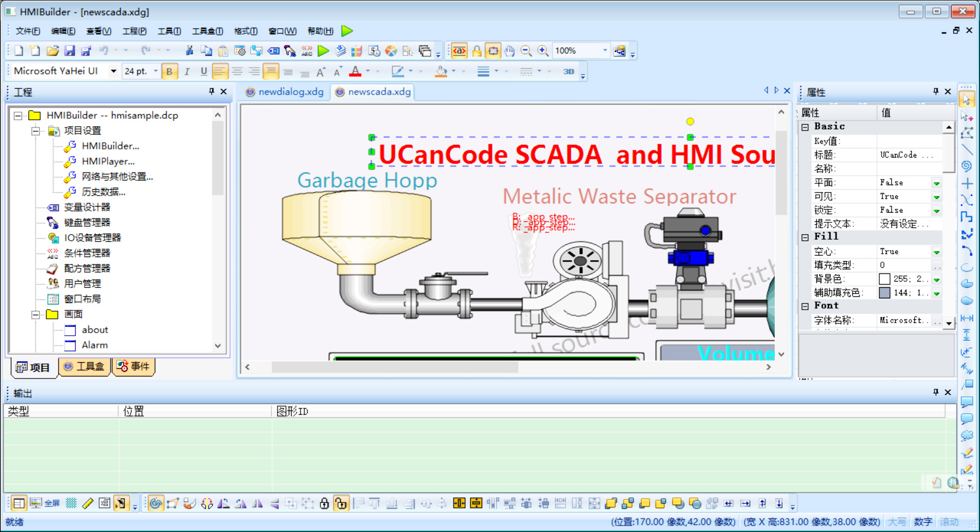Image resolution: width=980 pixels, height=532 pixels.
Task: Click the Zoom out magnifier icon
Action: [x=526, y=50]
